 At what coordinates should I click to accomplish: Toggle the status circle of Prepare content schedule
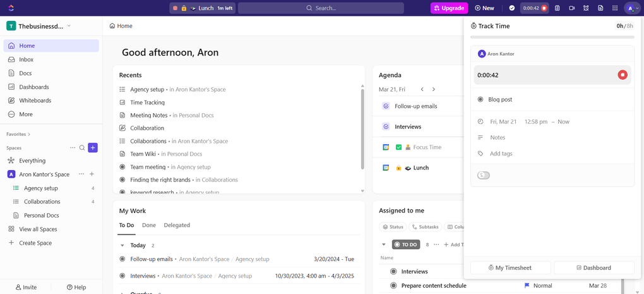click(x=393, y=285)
